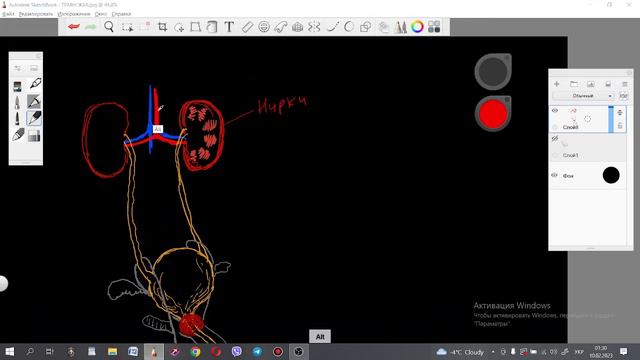This screenshot has height=360, width=640.
Task: Open the Ruler guide tool
Action: [x=247, y=27]
